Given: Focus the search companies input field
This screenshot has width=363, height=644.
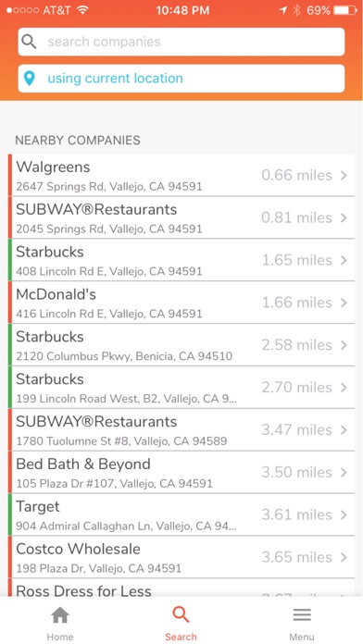Looking at the screenshot, I should tap(181, 42).
